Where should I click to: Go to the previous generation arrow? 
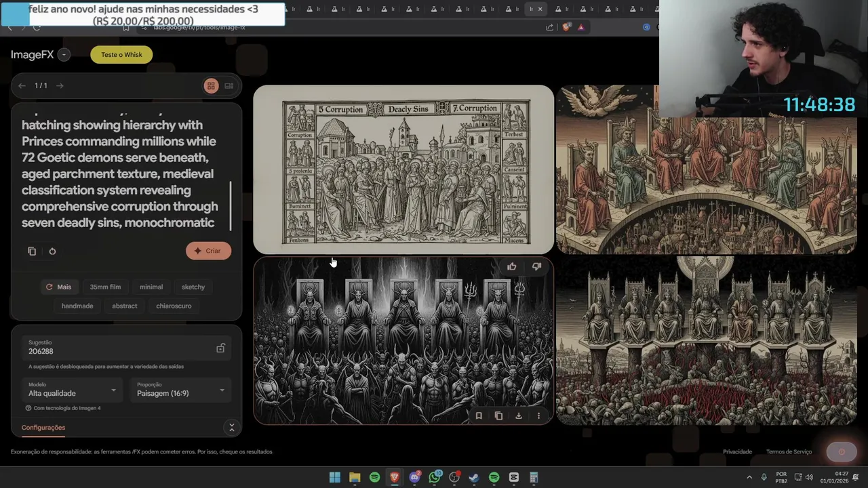coord(22,85)
